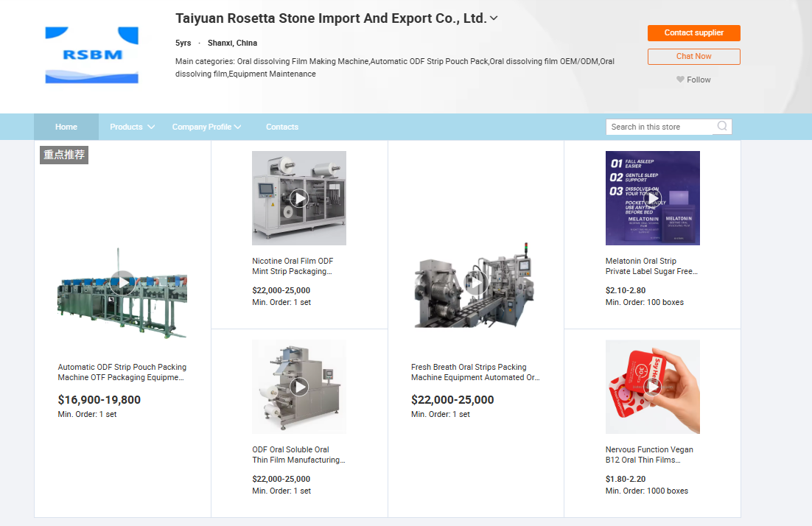Open Fresh Breath Oral Strips Packing Machine listing
This screenshot has height=526, width=812.
pyautogui.click(x=475, y=372)
